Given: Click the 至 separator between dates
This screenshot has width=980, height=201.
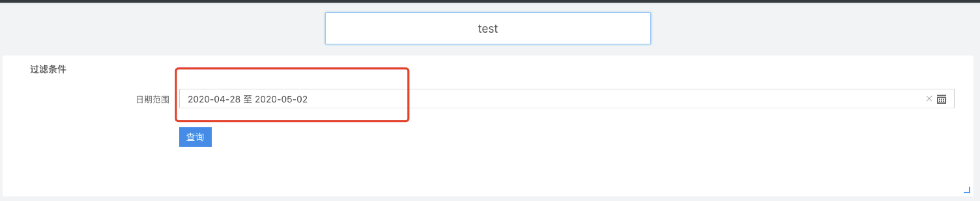Looking at the screenshot, I should click(x=248, y=99).
